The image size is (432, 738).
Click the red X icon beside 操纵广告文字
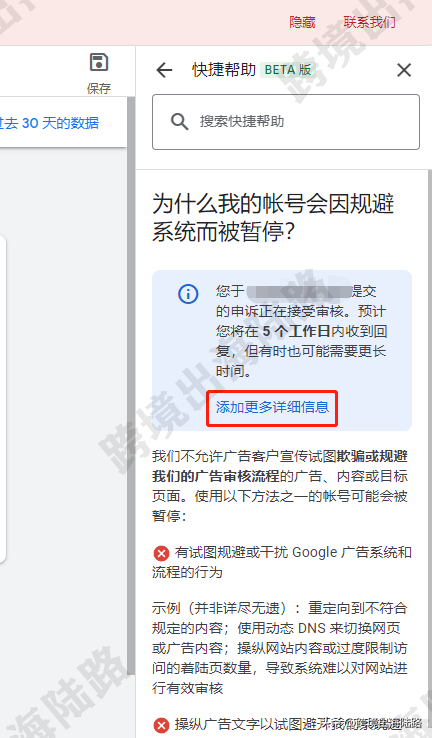(x=161, y=725)
